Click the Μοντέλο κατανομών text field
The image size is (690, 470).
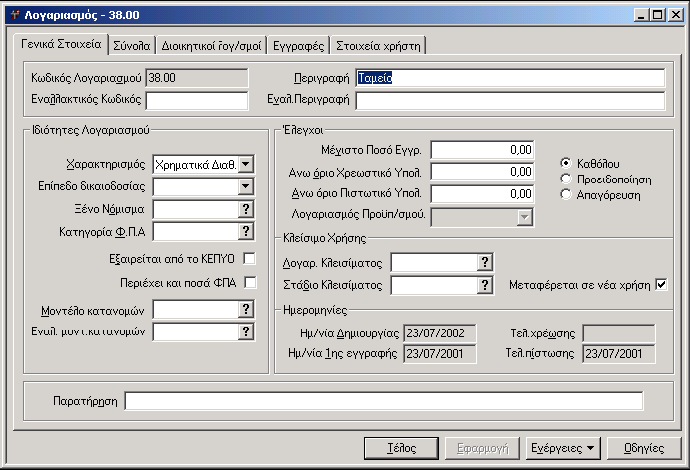click(196, 309)
